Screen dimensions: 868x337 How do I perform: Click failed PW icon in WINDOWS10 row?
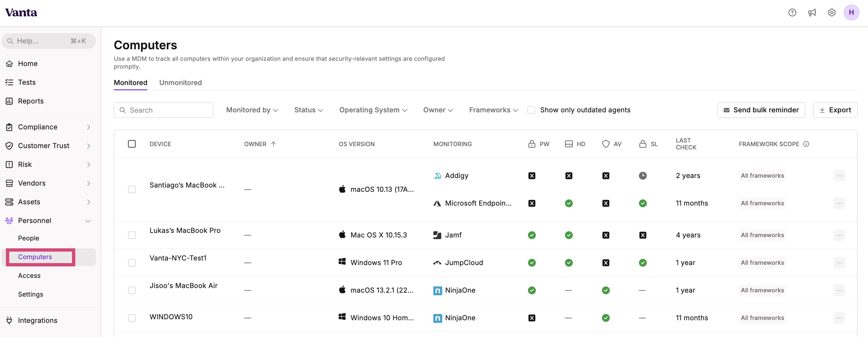pos(532,318)
